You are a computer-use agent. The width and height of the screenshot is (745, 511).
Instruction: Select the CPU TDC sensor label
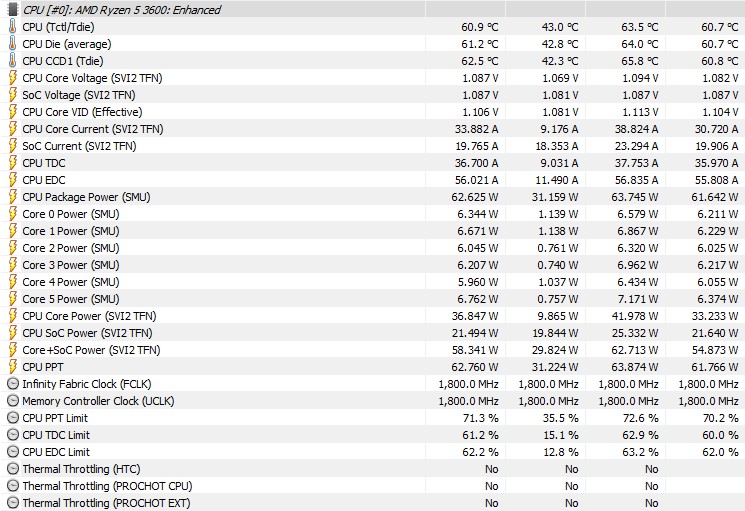coord(44,163)
